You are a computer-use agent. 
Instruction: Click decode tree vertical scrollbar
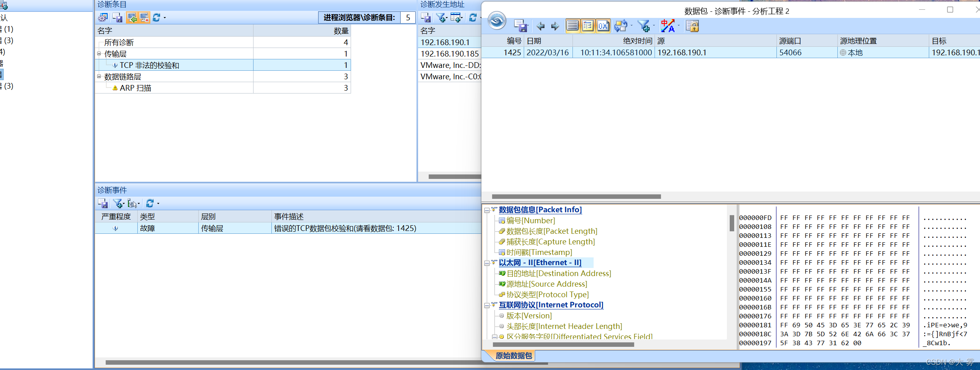[731, 223]
